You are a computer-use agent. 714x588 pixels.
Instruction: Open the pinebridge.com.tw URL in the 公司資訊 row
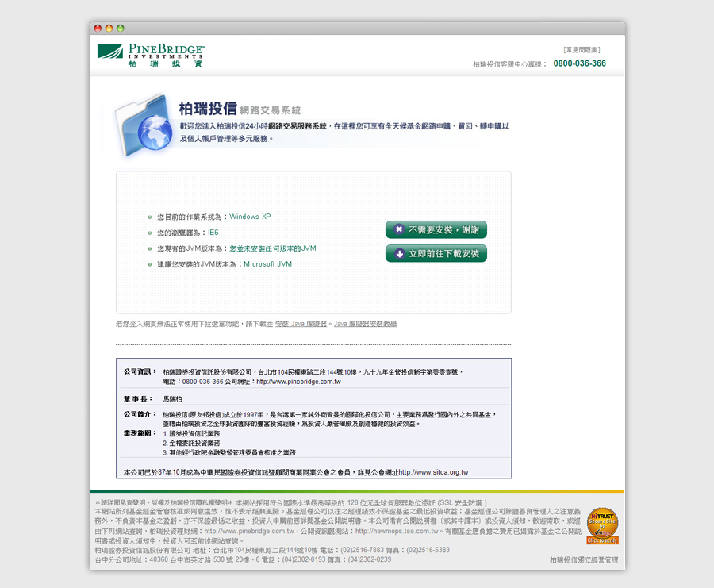299,382
